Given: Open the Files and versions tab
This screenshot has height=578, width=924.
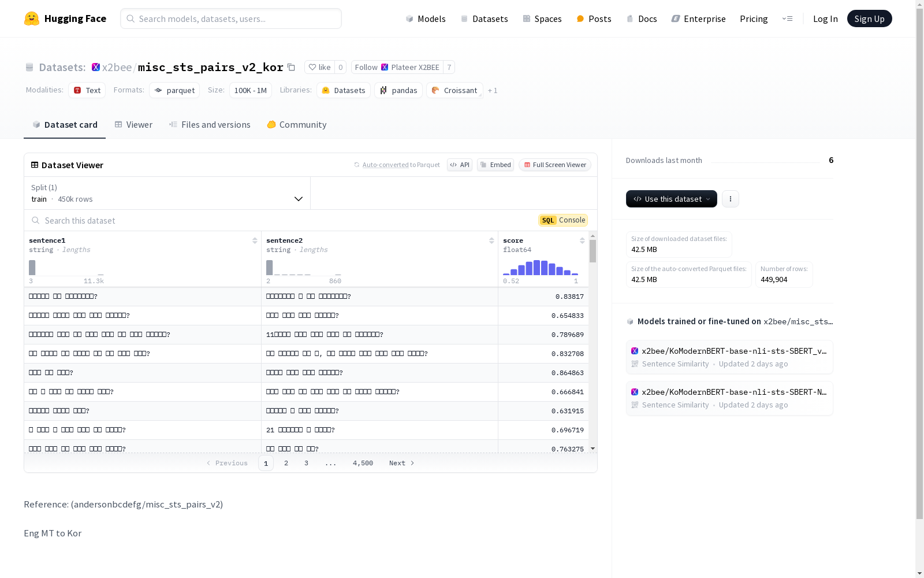Looking at the screenshot, I should [210, 125].
